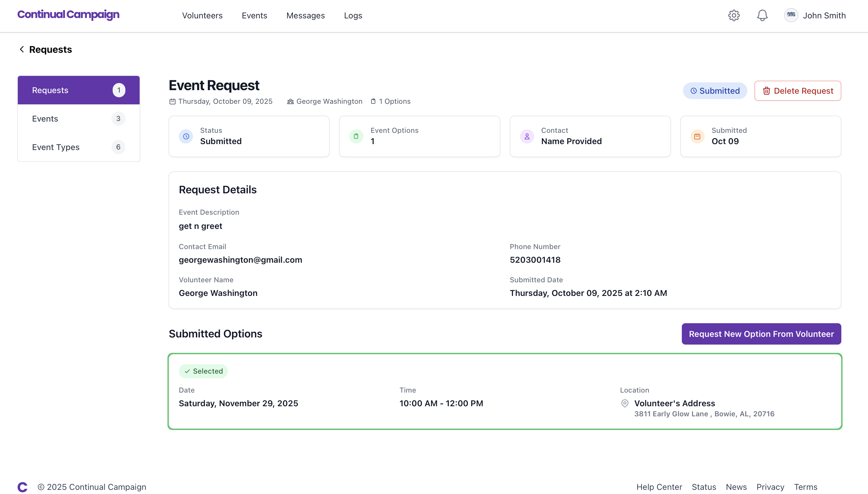Select the Events sidebar tab
868x494 pixels.
[x=78, y=119]
